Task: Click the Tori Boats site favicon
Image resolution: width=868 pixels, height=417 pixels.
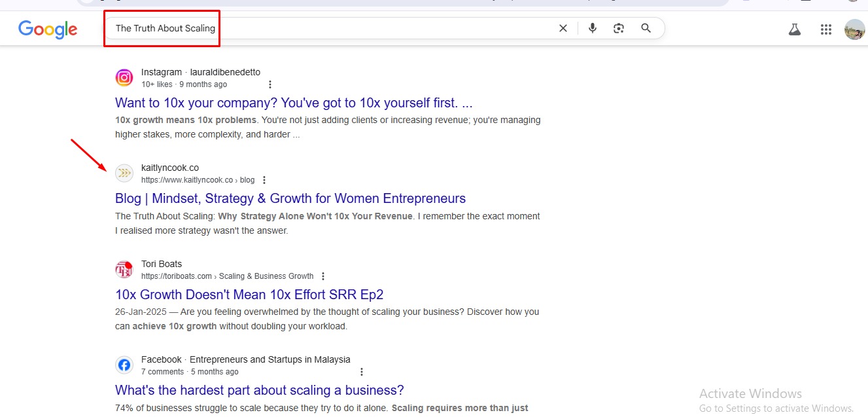Action: [124, 269]
